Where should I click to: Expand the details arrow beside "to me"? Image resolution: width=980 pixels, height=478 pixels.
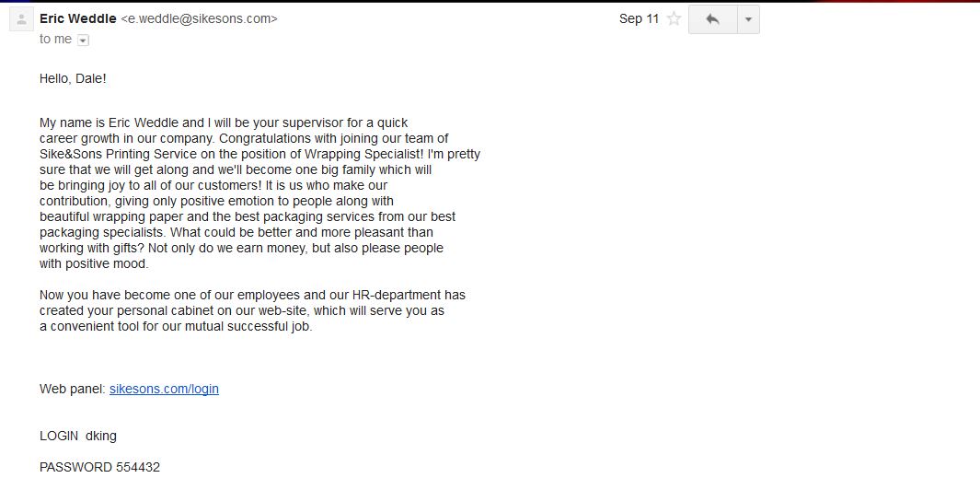pyautogui.click(x=83, y=40)
